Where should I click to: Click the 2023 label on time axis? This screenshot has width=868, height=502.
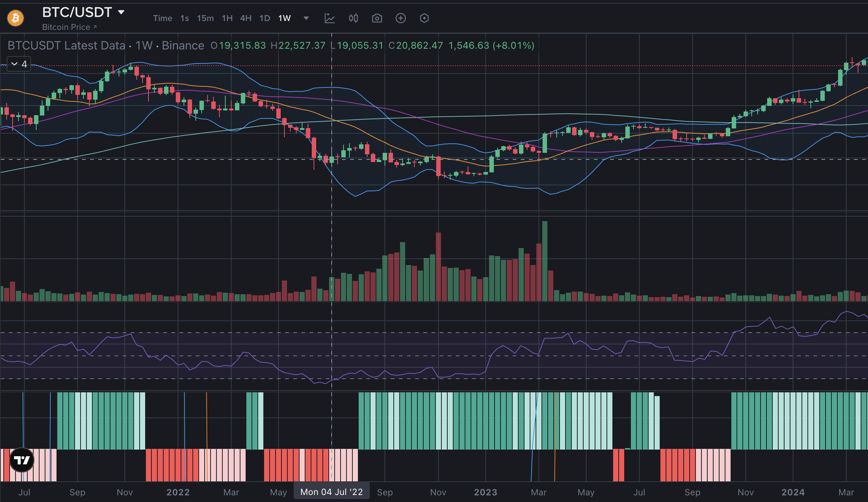(x=486, y=492)
